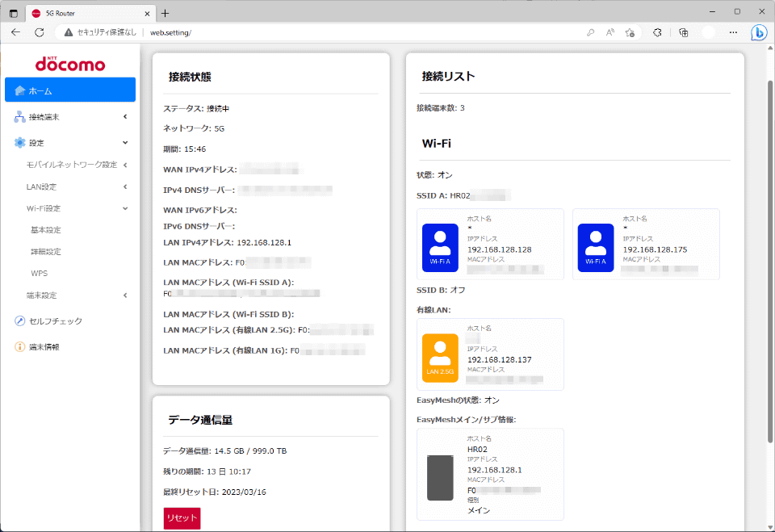This screenshot has width=775, height=532.
Task: Click Wi-Fi A user icon for 192.168.128.175
Action: tap(596, 248)
